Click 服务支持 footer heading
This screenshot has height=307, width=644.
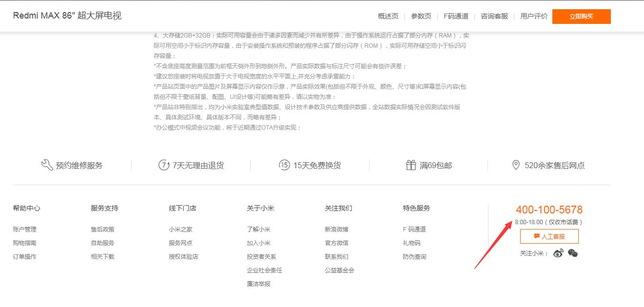click(105, 208)
